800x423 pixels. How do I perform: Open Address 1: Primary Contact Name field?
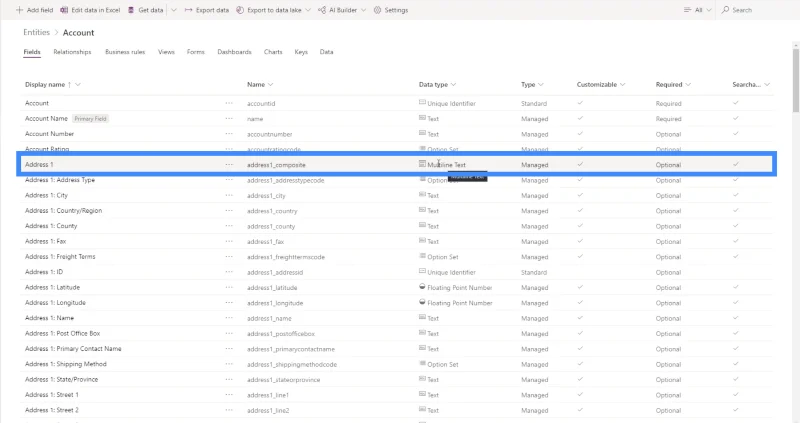[x=73, y=349]
